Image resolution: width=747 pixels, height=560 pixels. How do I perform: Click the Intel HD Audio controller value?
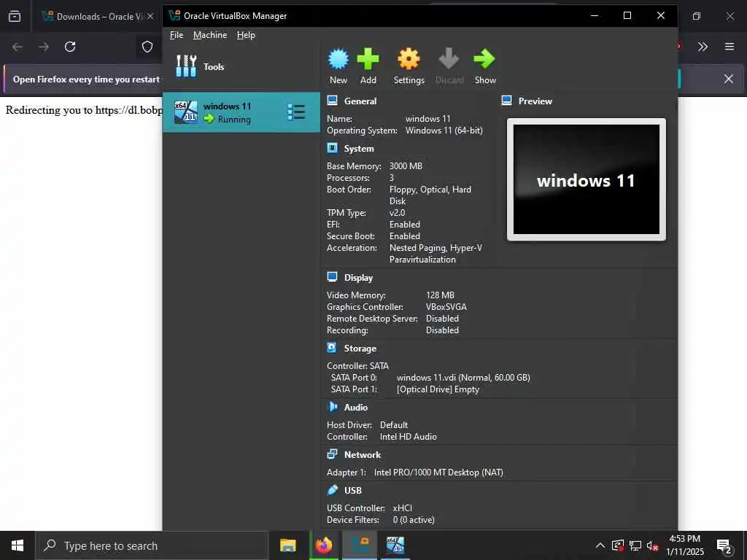(x=408, y=437)
